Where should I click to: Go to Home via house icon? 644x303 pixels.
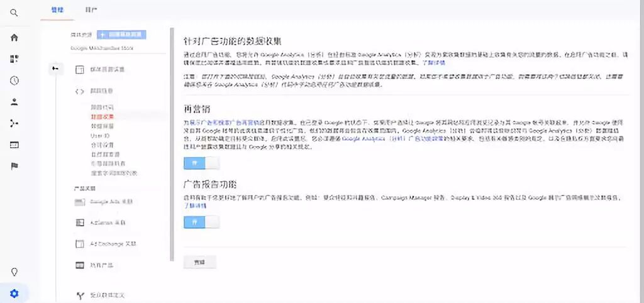point(14,38)
